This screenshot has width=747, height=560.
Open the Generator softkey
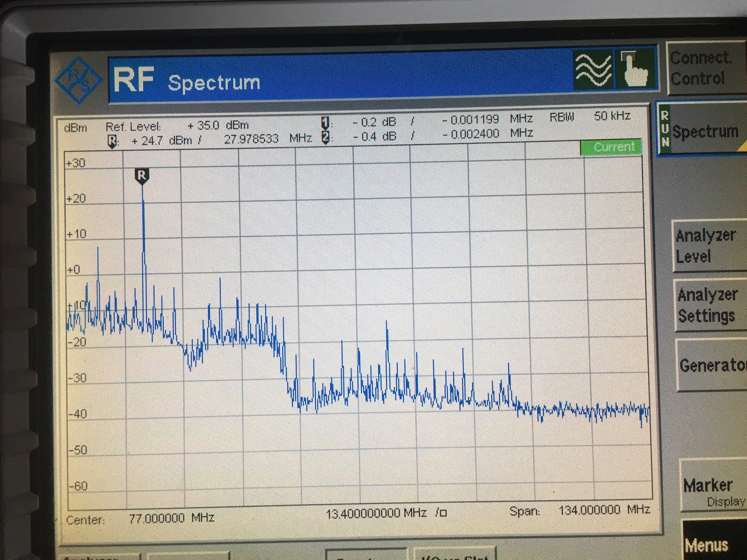click(x=712, y=365)
